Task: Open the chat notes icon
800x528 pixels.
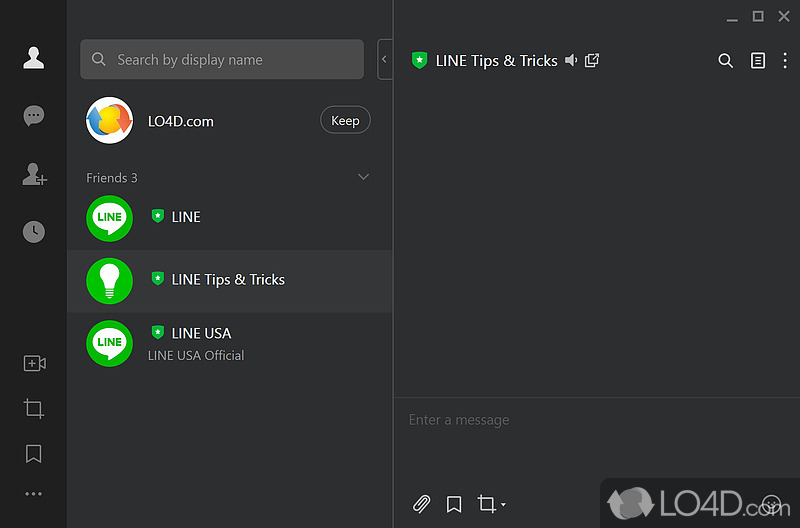Action: click(x=758, y=61)
